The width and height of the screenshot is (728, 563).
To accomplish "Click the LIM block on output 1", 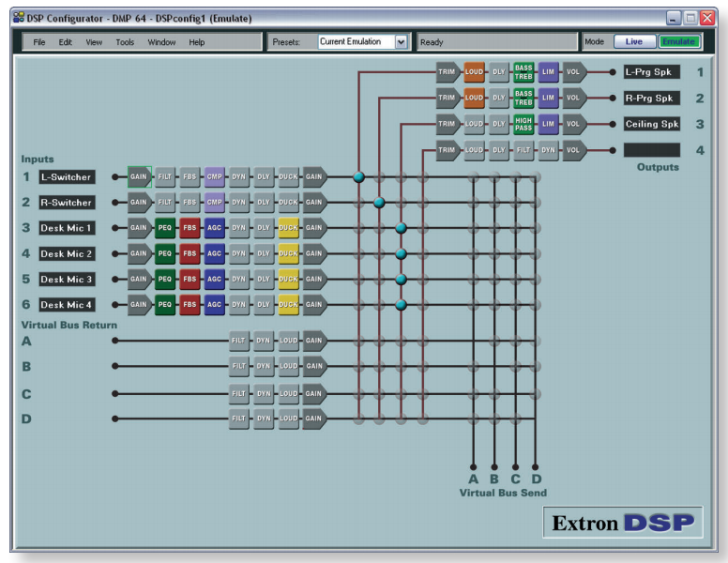I will [x=549, y=72].
